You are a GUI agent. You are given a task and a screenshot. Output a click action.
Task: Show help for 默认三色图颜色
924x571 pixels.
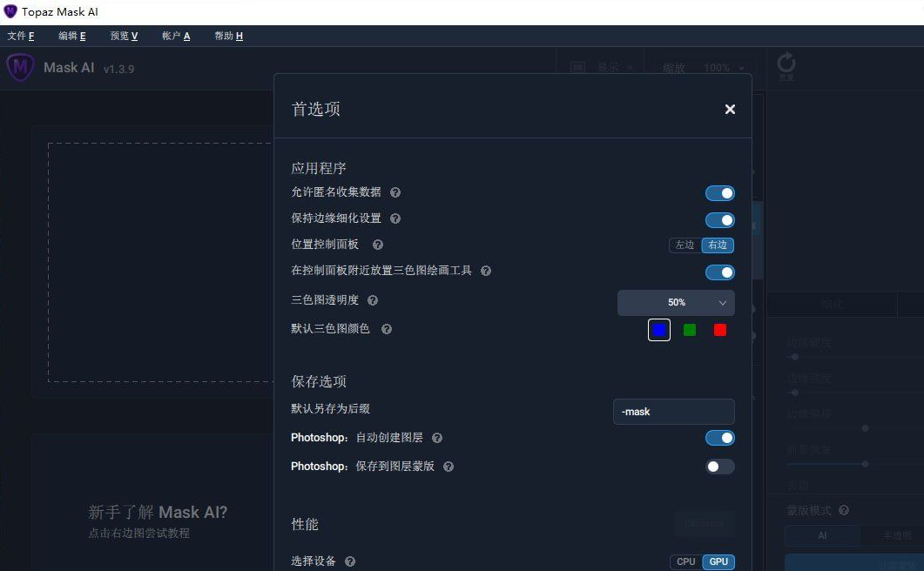pos(387,329)
